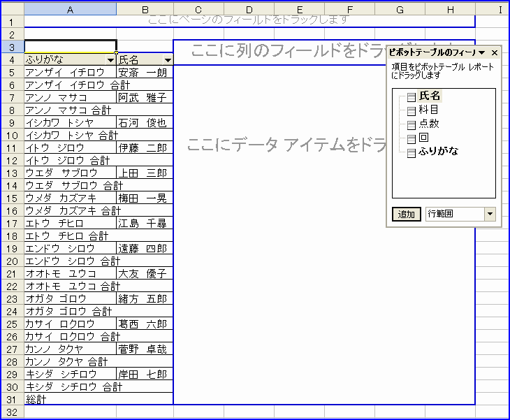Click cell 安斎 一朗

pos(145,72)
